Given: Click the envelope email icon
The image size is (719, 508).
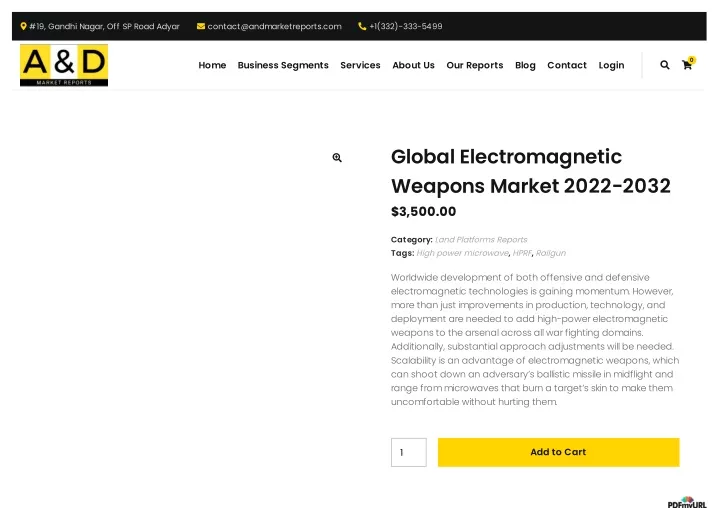Looking at the screenshot, I should (201, 26).
